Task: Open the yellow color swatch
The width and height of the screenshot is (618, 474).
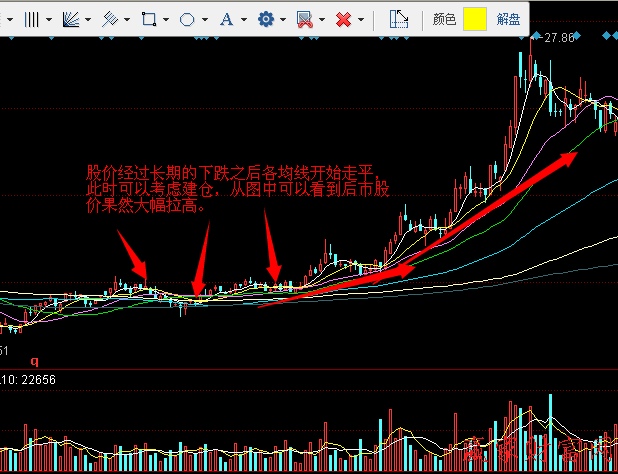Action: 475,19
